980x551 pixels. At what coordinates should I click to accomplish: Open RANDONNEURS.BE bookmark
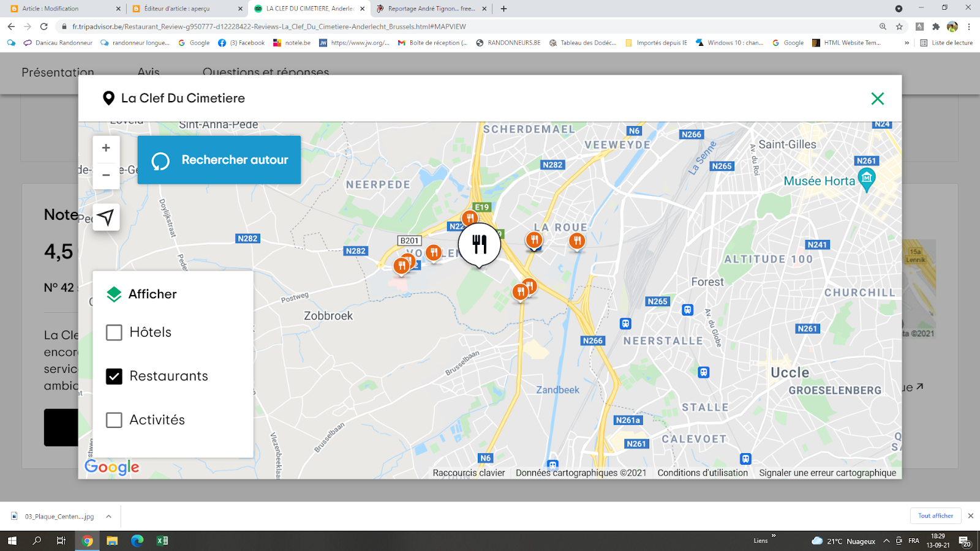[508, 43]
